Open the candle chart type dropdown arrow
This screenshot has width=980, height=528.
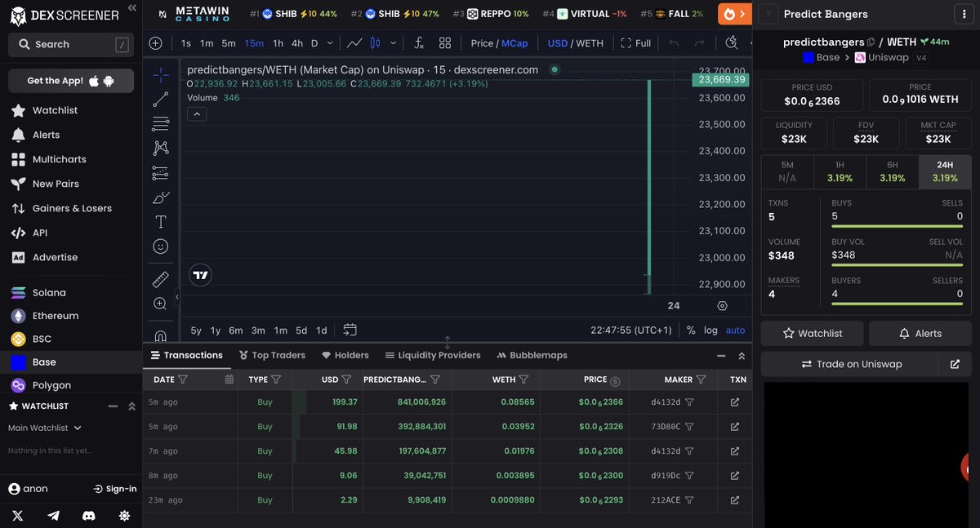coord(394,43)
